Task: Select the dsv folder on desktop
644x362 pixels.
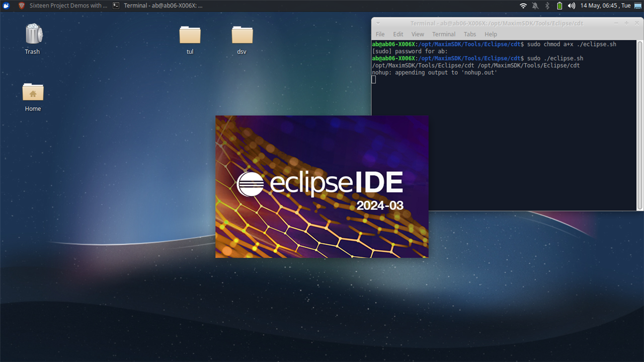Action: point(242,38)
